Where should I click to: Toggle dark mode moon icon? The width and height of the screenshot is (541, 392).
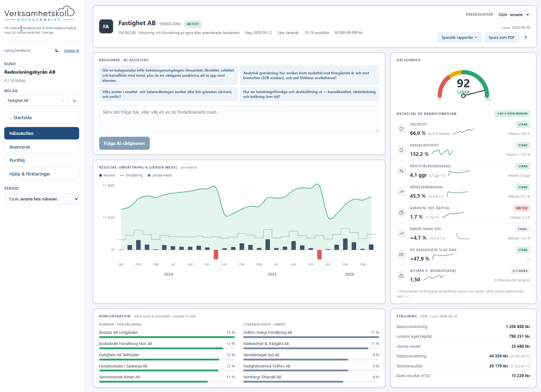57,51
